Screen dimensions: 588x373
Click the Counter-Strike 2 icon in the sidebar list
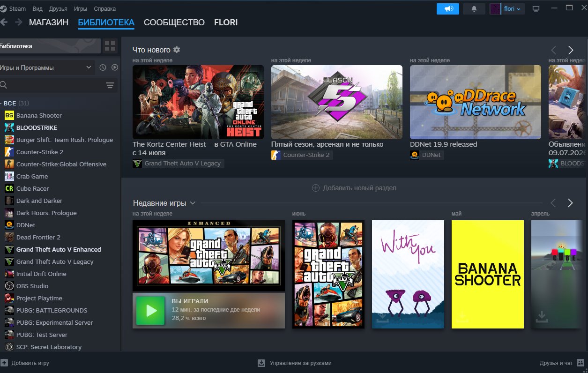(9, 152)
